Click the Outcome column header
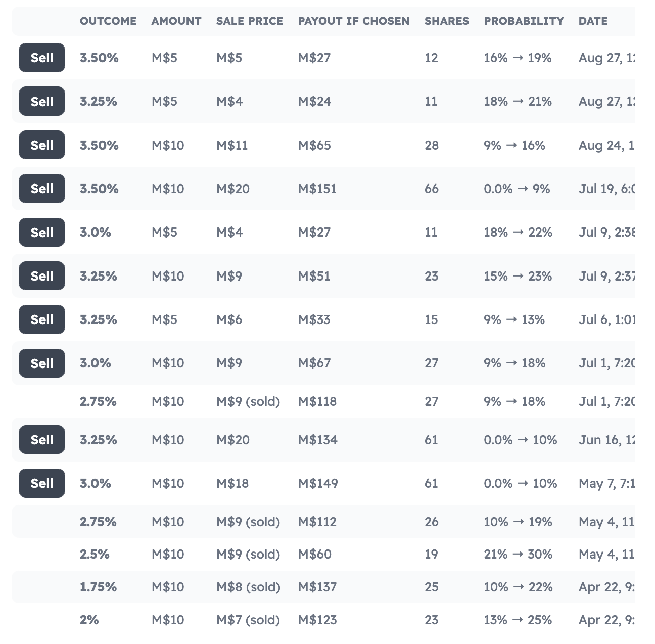 pos(108,21)
